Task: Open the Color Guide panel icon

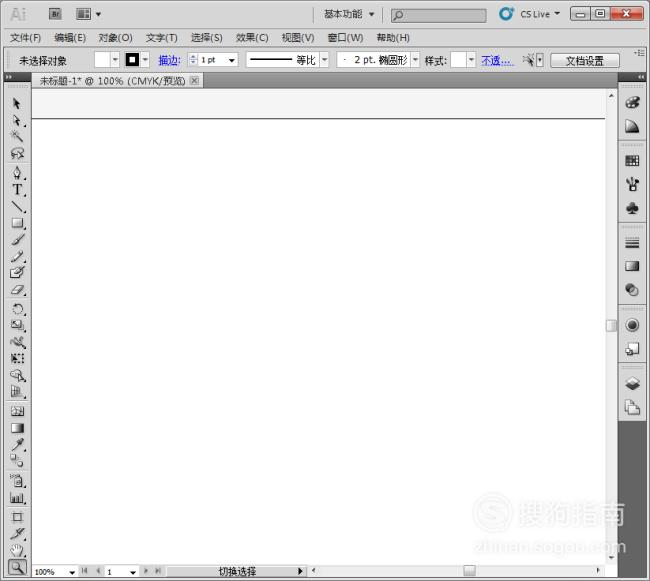Action: (x=632, y=126)
